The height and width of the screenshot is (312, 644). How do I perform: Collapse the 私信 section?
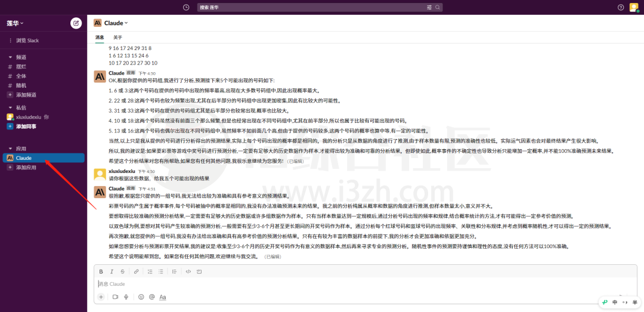click(x=10, y=108)
